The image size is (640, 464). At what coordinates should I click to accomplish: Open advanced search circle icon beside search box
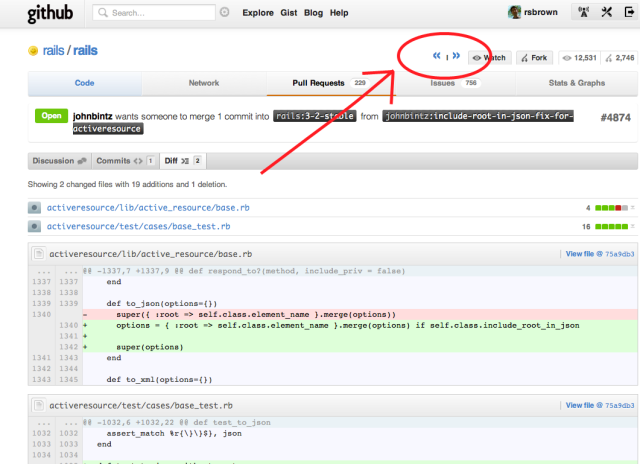click(x=224, y=12)
